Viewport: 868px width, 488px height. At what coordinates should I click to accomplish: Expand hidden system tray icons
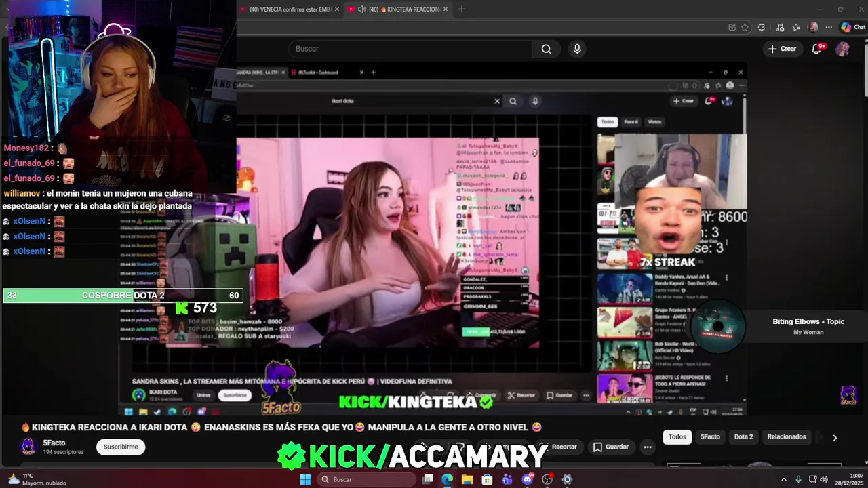[x=784, y=479]
